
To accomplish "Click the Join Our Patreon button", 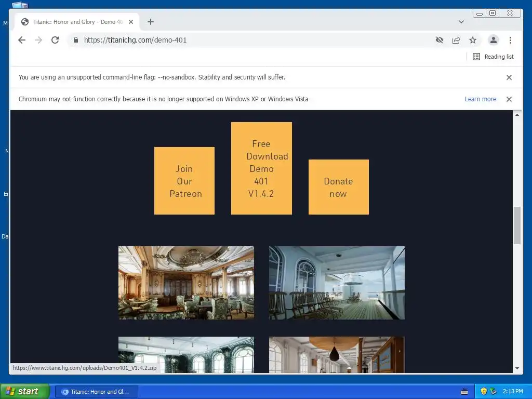I will click(184, 181).
